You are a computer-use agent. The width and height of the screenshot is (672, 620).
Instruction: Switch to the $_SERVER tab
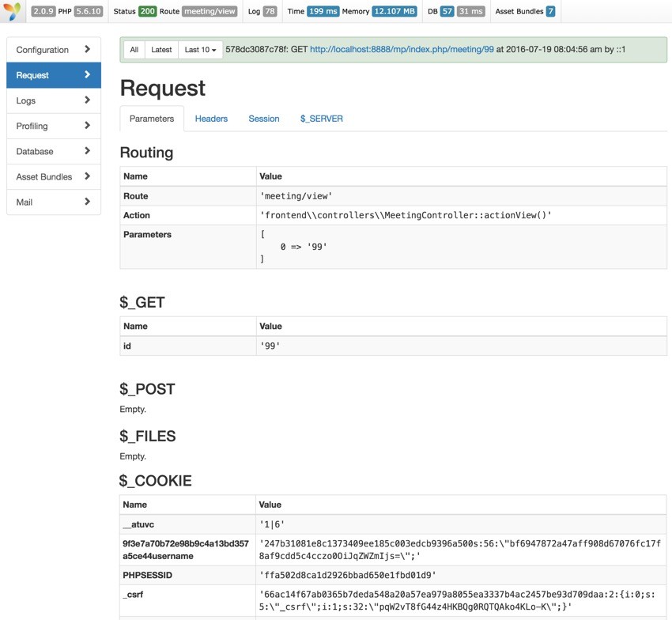coord(322,119)
